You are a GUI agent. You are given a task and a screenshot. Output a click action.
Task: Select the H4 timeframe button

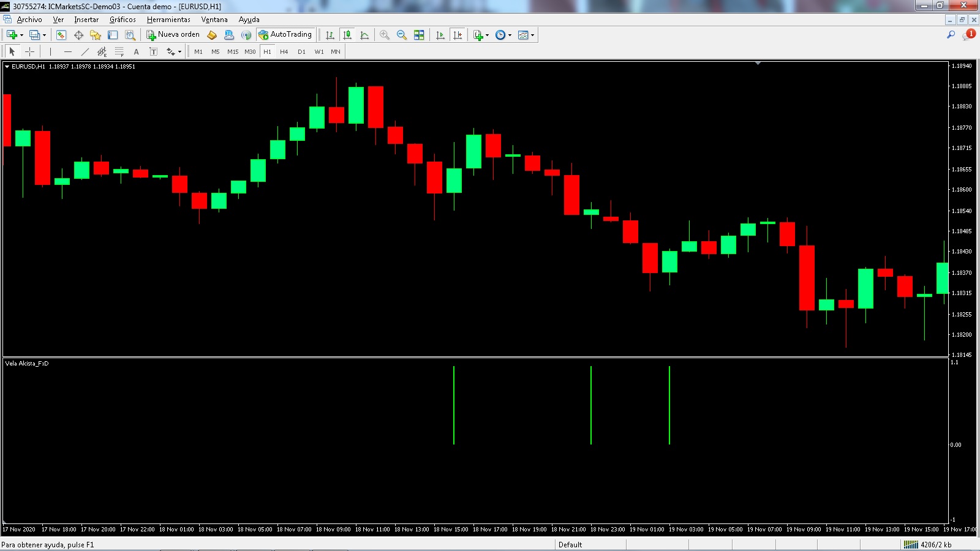[x=284, y=51]
